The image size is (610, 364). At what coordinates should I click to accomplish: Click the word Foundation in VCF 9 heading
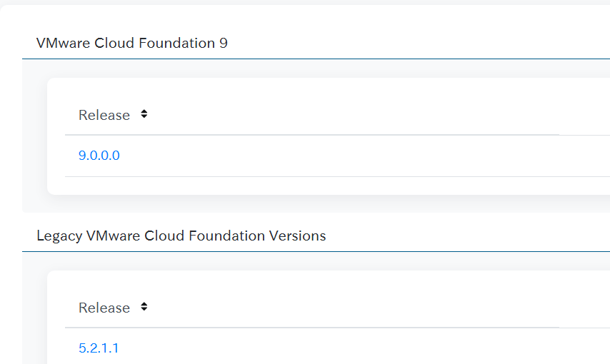click(x=176, y=43)
